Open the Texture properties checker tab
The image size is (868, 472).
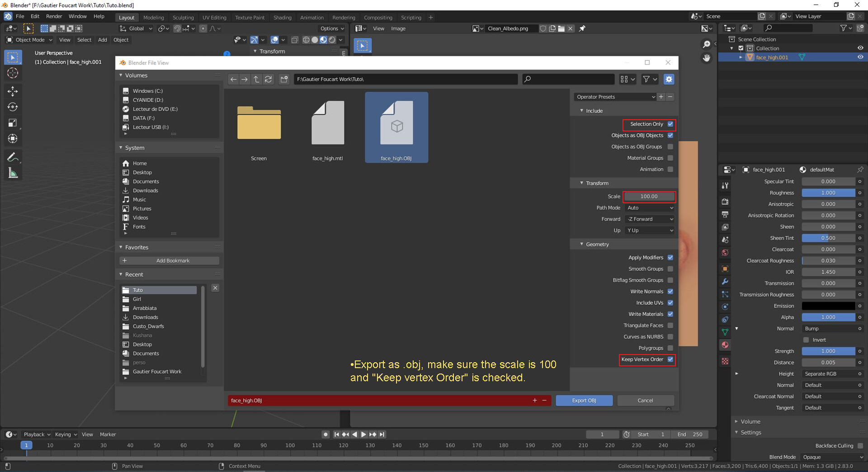[x=725, y=361]
